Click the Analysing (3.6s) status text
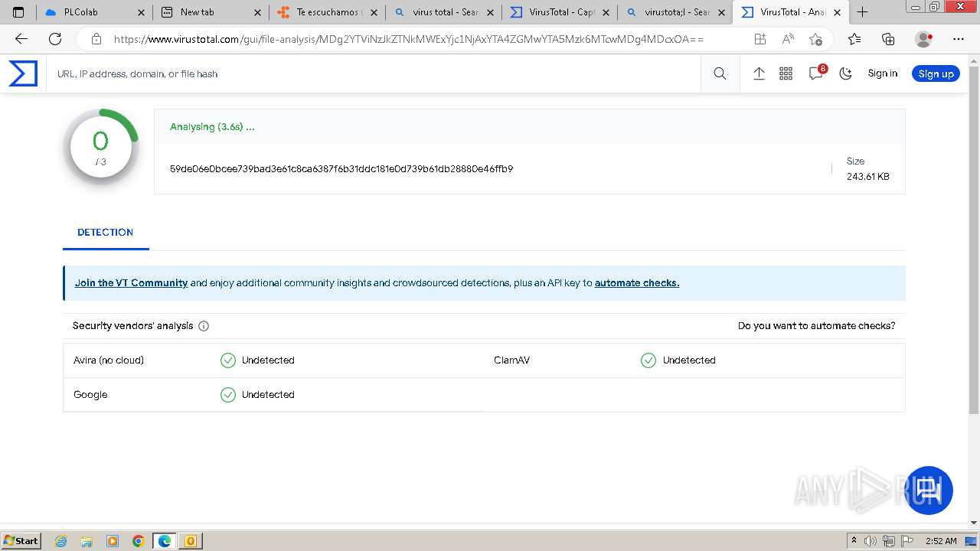The image size is (980, 551). click(212, 126)
